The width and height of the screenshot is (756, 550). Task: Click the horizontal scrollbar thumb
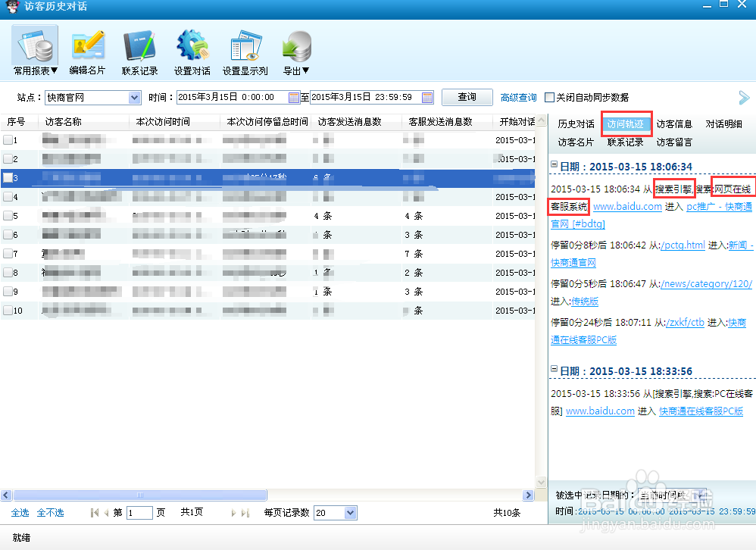pyautogui.click(x=140, y=495)
